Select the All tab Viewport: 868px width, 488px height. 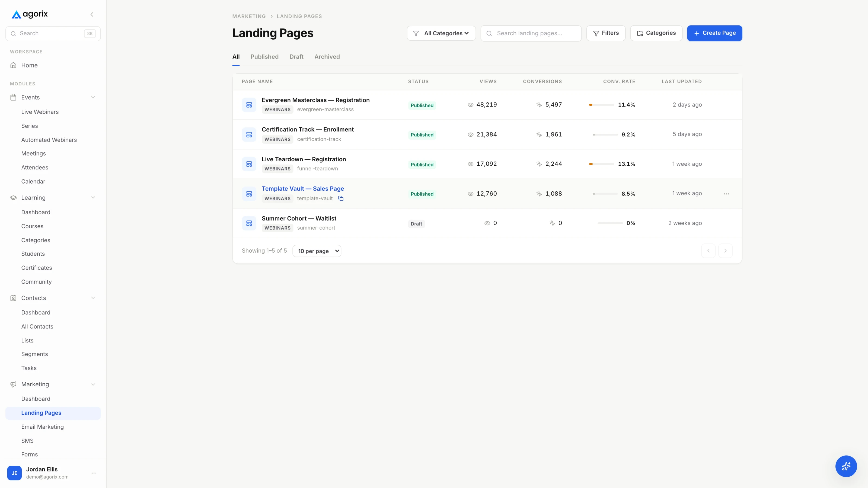coord(236,57)
